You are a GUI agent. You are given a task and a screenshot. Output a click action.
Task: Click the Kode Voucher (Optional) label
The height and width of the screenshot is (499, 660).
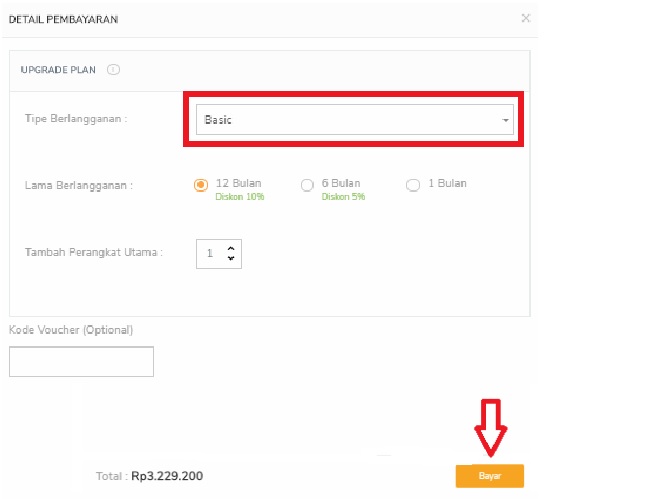[71, 330]
